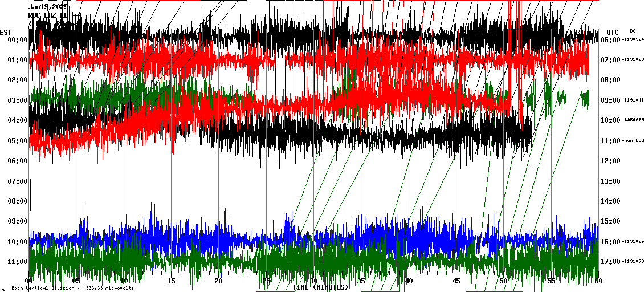Click the DC column header
This screenshot has width=644, height=296.
pyautogui.click(x=633, y=31)
